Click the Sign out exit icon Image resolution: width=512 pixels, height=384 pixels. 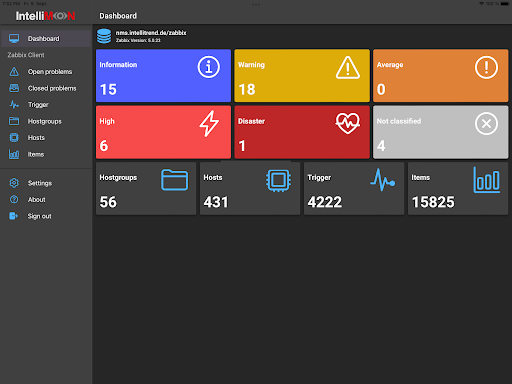[14, 216]
